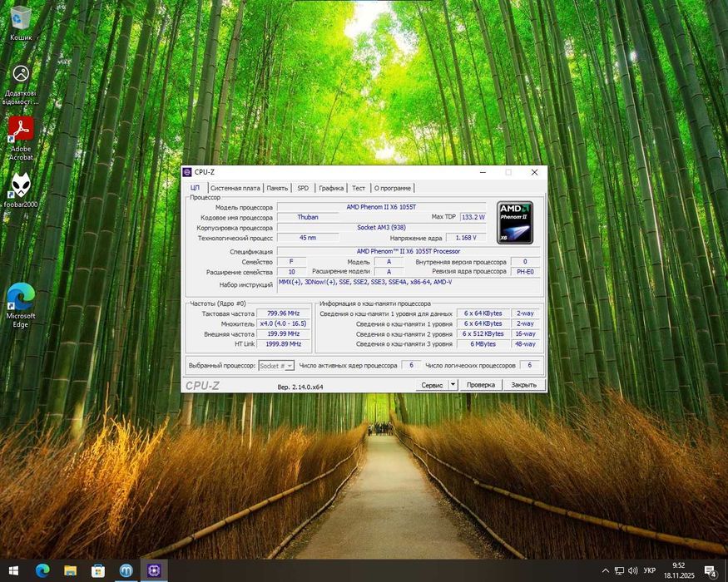Click the 799.96 MHz core speed value
728x582 pixels.
tap(283, 313)
